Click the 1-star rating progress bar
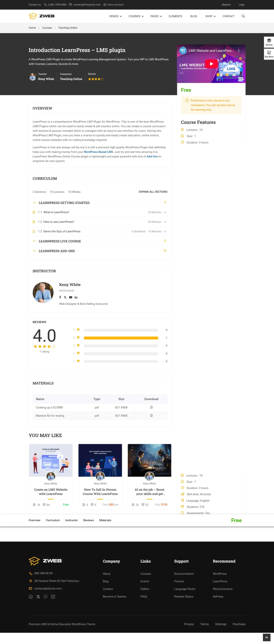274x644 pixels. pos(121,361)
